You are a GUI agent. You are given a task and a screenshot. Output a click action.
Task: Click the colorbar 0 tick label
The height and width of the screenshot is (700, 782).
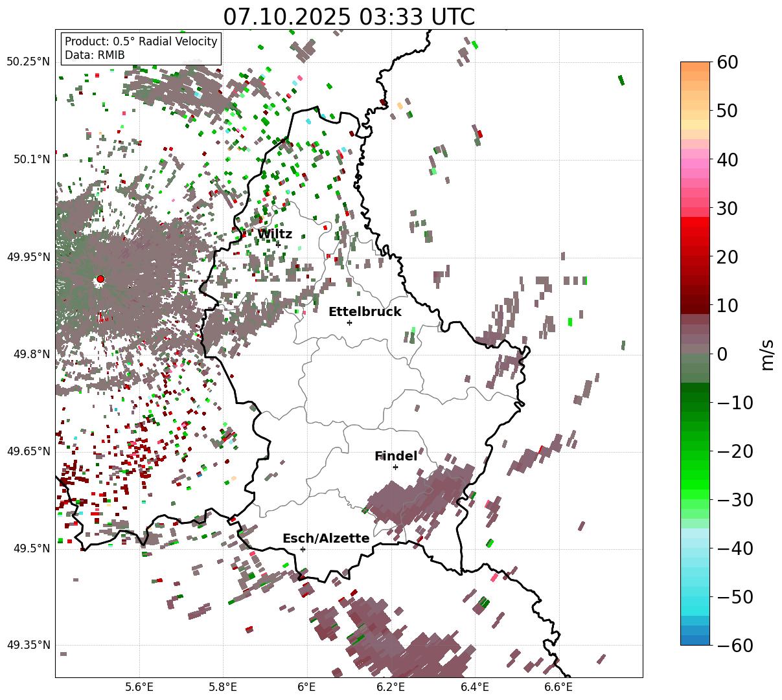tap(722, 354)
